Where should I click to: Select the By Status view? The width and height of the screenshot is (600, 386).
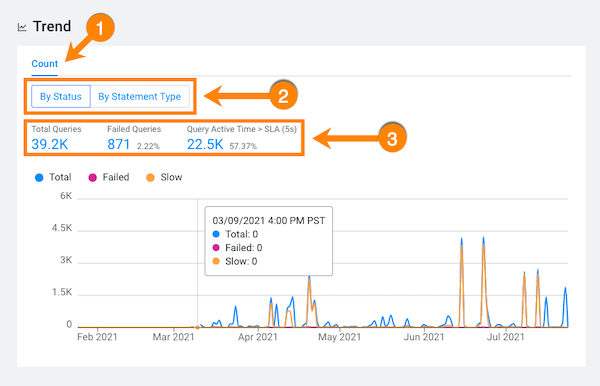[x=61, y=96]
